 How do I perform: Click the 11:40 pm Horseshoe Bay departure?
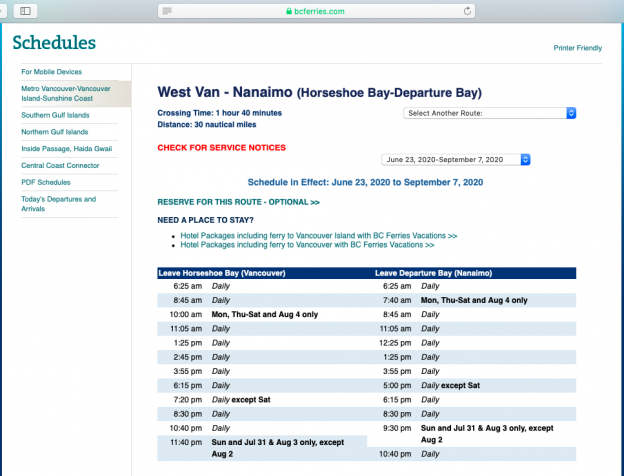(x=186, y=442)
